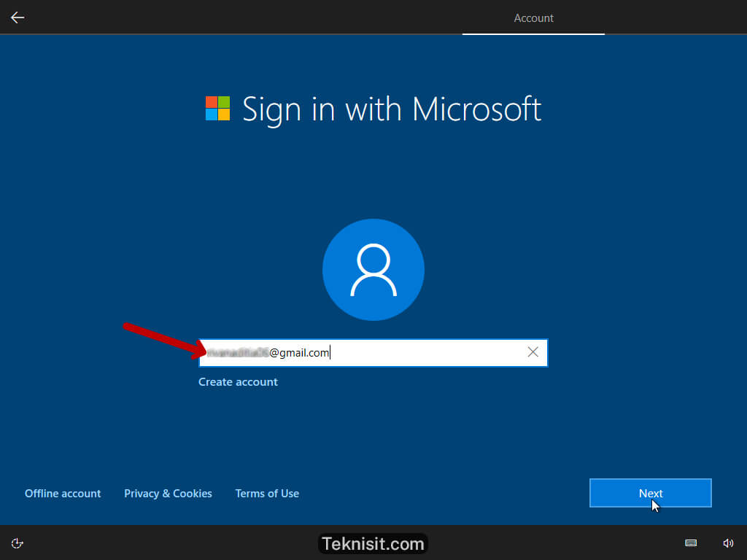The image size is (747, 560).
Task: Open the Account tab
Action: point(533,18)
